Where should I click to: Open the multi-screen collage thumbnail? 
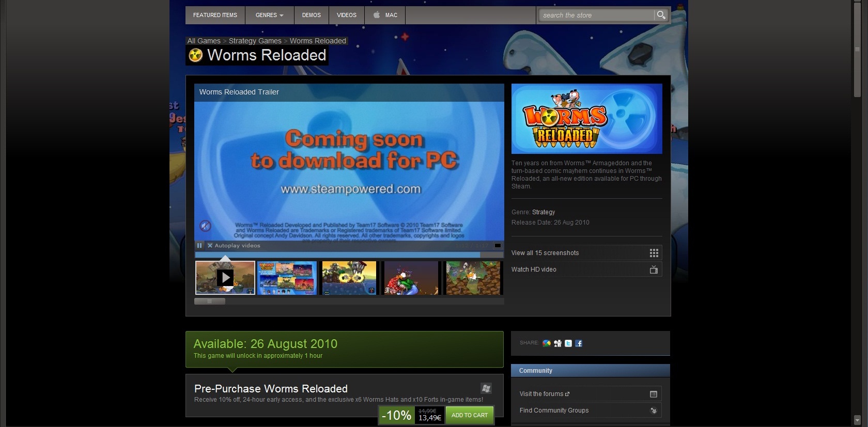click(287, 278)
